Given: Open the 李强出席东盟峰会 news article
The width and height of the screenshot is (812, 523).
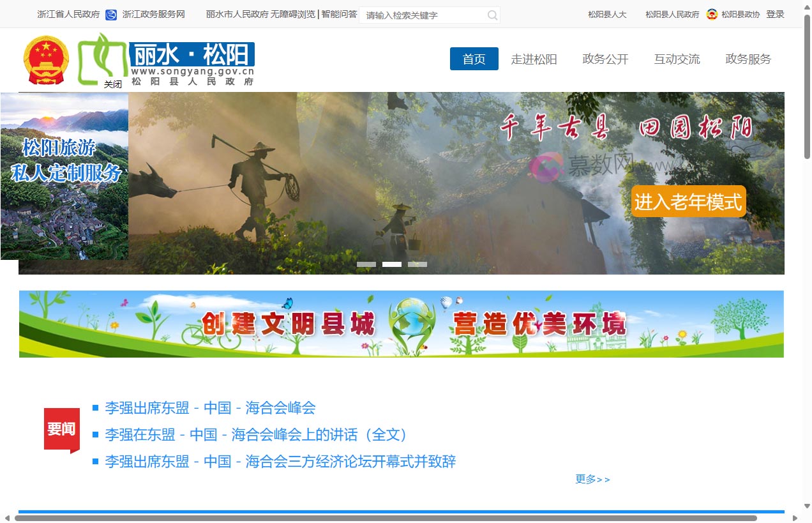Looking at the screenshot, I should pyautogui.click(x=211, y=407).
